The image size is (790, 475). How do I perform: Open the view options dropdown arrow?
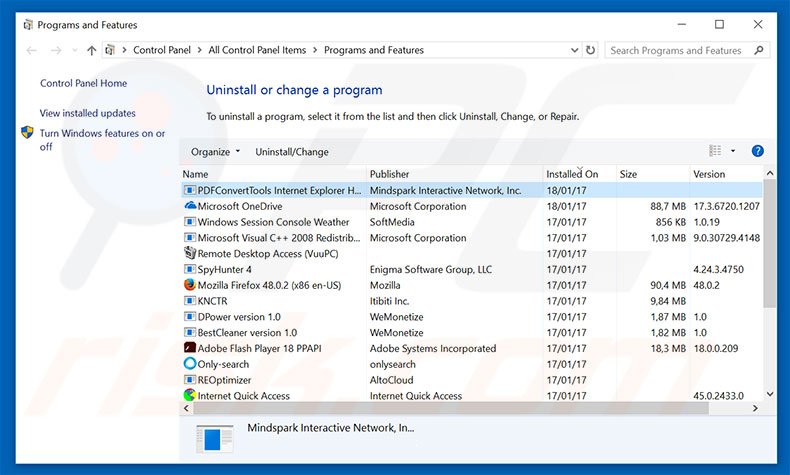tap(733, 151)
